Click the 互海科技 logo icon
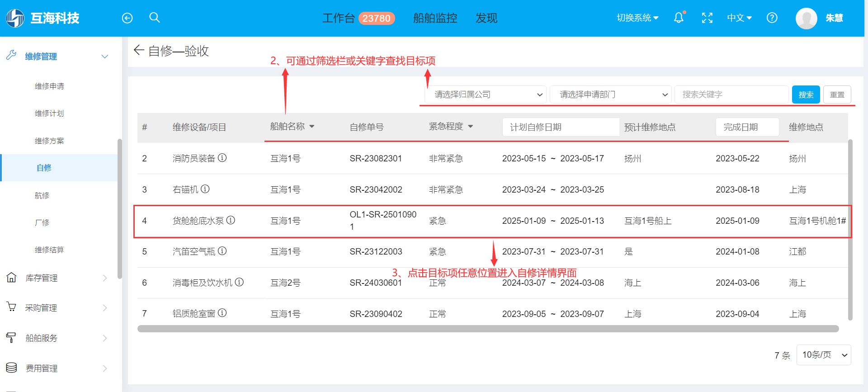Image resolution: width=868 pixels, height=392 pixels. click(x=15, y=18)
